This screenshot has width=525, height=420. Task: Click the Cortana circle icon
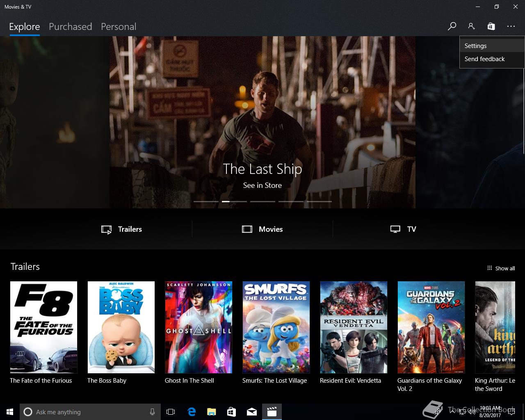(28, 412)
